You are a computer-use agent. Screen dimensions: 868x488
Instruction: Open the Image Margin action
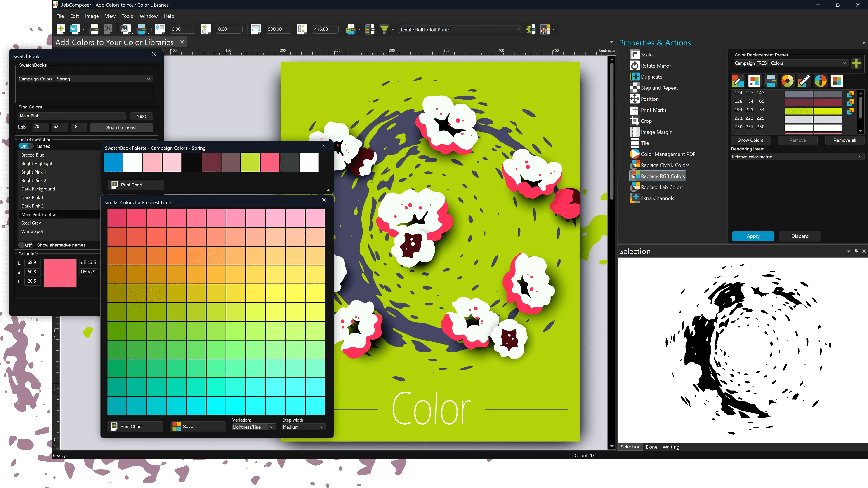(x=651, y=132)
